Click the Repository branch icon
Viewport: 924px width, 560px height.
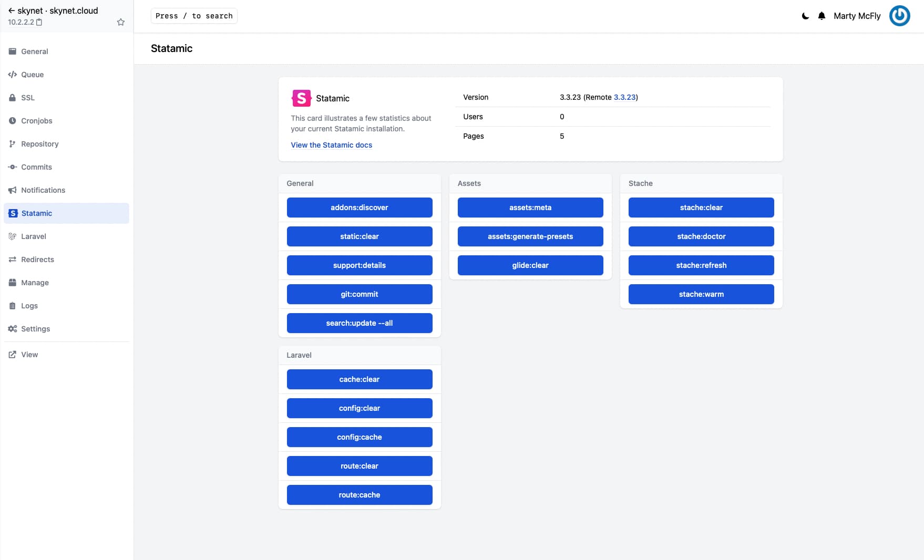point(13,144)
